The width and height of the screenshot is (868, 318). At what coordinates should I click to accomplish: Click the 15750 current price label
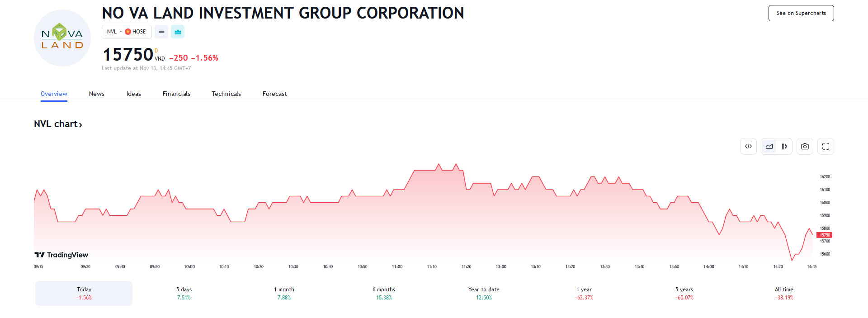point(825,235)
